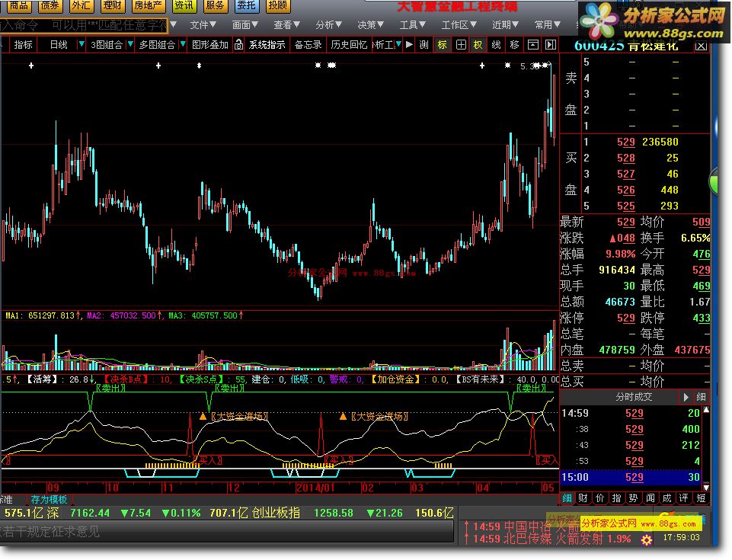Click the scroll up arrow in trades list
Image resolution: width=732 pixels, height=560 pixels.
pyautogui.click(x=706, y=410)
